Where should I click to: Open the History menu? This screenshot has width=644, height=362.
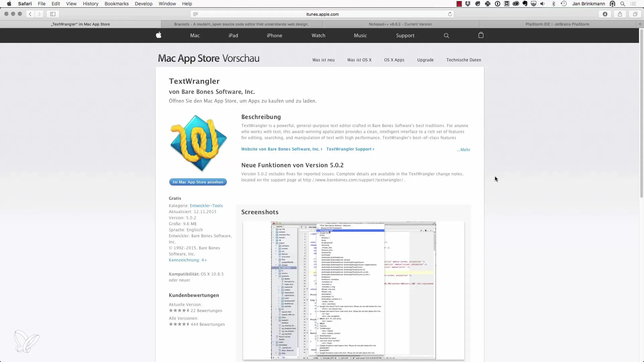(91, 4)
